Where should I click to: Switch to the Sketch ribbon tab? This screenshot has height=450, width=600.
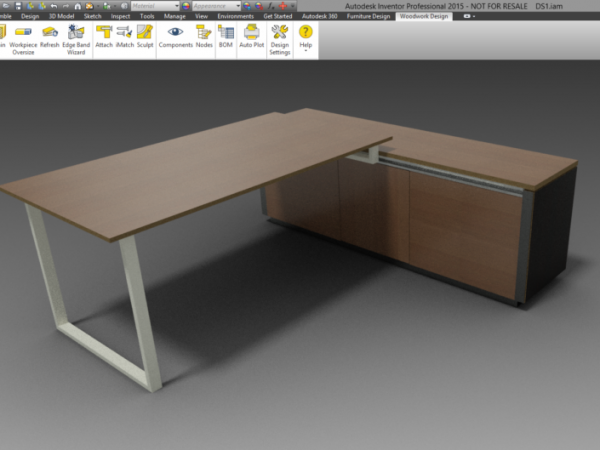[x=91, y=17]
